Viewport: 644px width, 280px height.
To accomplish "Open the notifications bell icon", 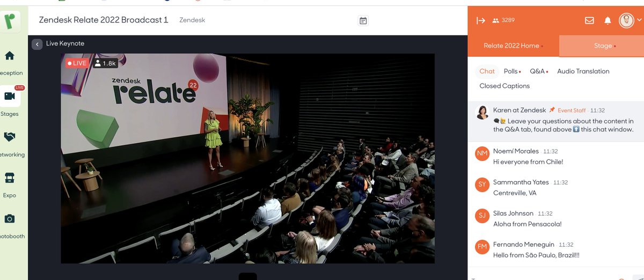I will point(608,20).
